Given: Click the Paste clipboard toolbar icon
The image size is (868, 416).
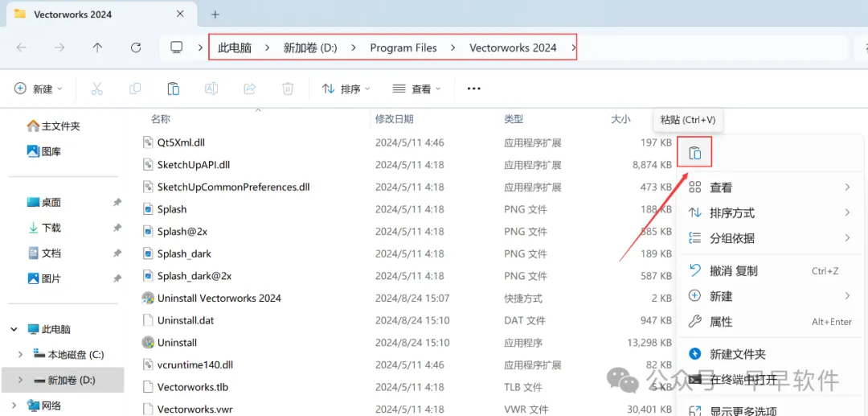Looking at the screenshot, I should point(174,89).
